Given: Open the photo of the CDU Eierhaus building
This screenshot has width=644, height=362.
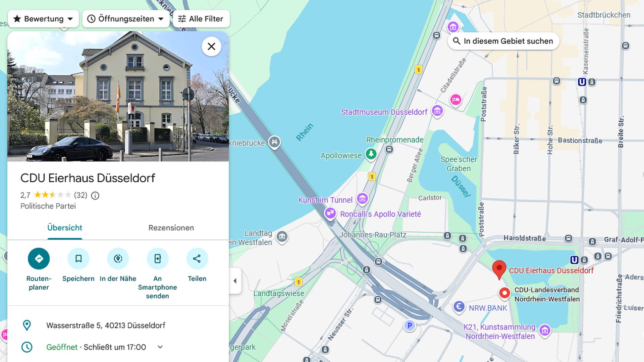Looking at the screenshot, I should [118, 98].
